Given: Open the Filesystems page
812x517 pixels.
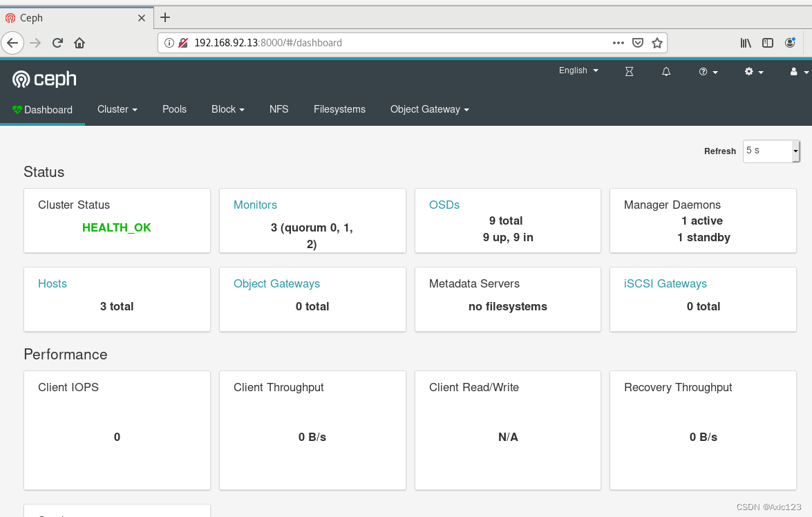Looking at the screenshot, I should pos(340,109).
